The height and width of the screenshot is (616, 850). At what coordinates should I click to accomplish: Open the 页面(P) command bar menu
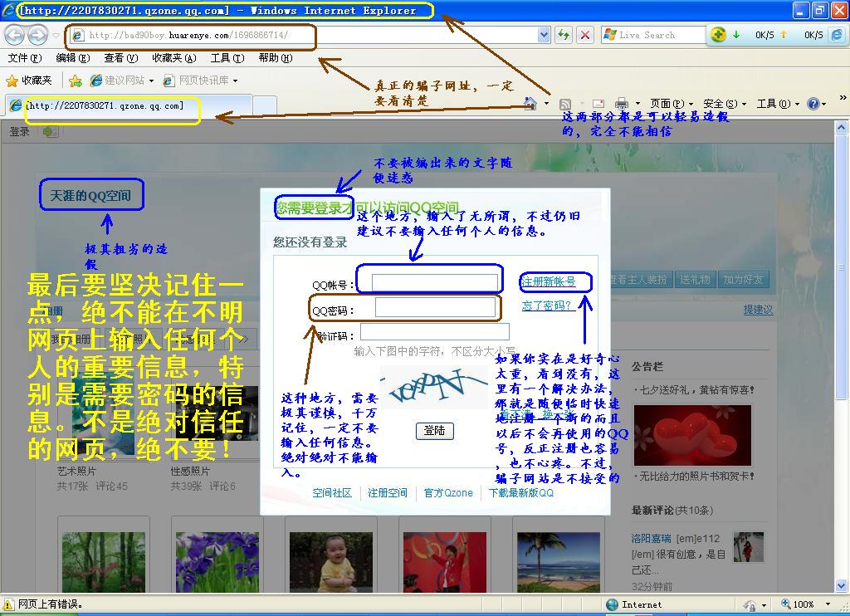coord(672,103)
